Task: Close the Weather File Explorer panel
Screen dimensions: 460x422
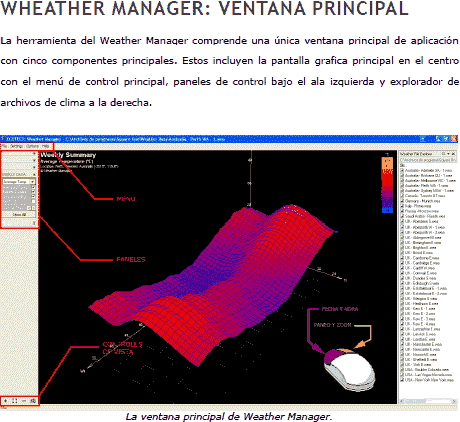Action: coord(453,154)
